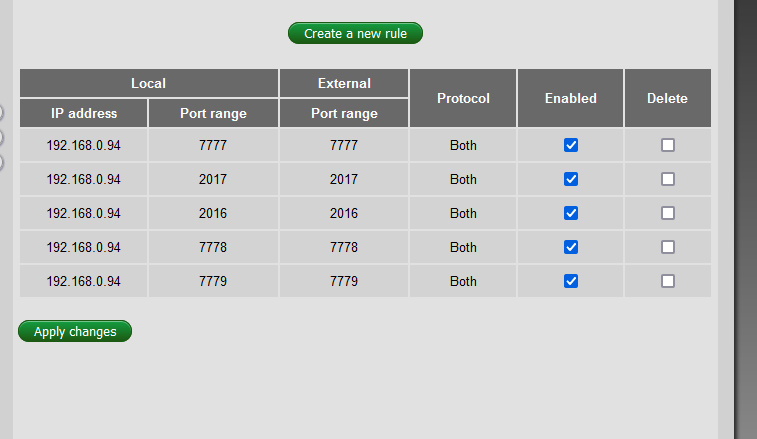Uncheck Enabled for the port 2017 rule
The image size is (757, 439).
tap(571, 179)
